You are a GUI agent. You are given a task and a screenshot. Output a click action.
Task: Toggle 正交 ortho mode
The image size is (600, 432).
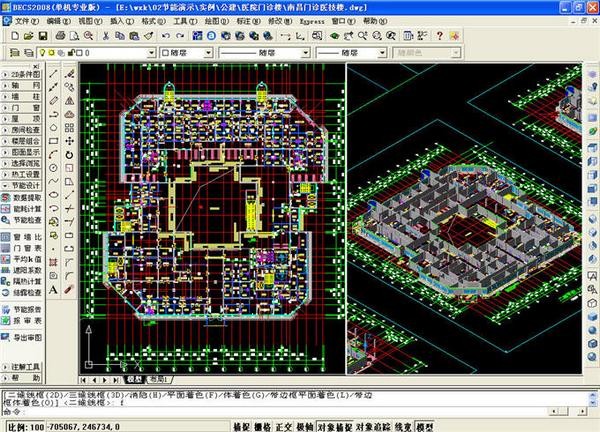(284, 427)
